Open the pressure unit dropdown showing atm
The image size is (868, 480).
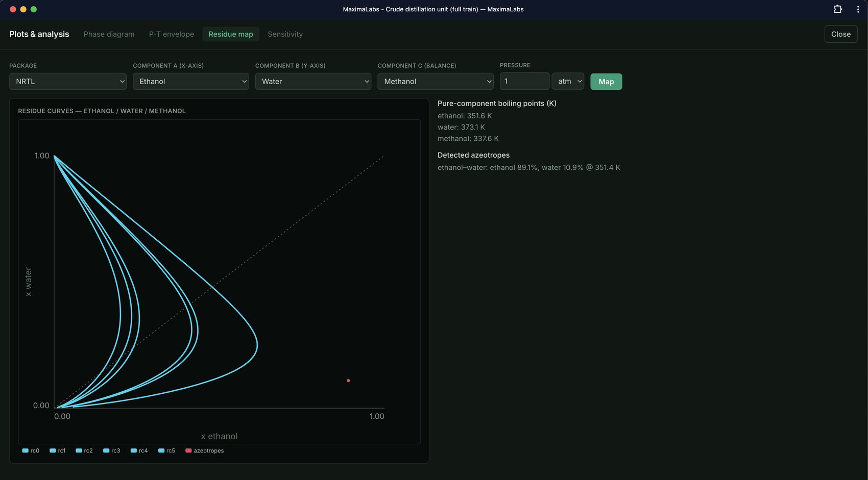(x=568, y=82)
